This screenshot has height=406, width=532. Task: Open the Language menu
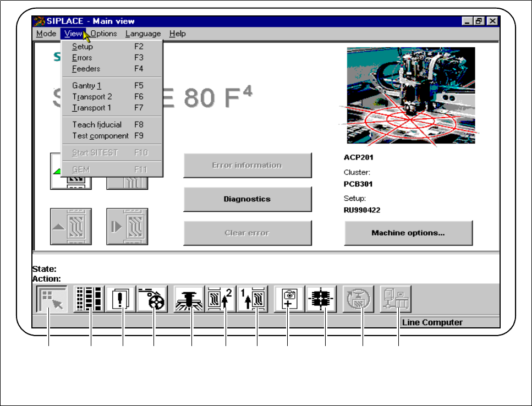coord(143,34)
